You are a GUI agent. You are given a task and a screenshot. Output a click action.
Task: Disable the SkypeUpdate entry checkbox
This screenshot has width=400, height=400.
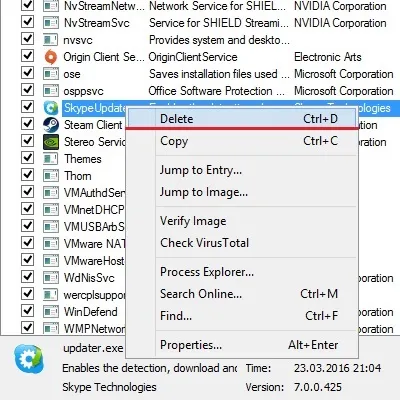(x=27, y=107)
